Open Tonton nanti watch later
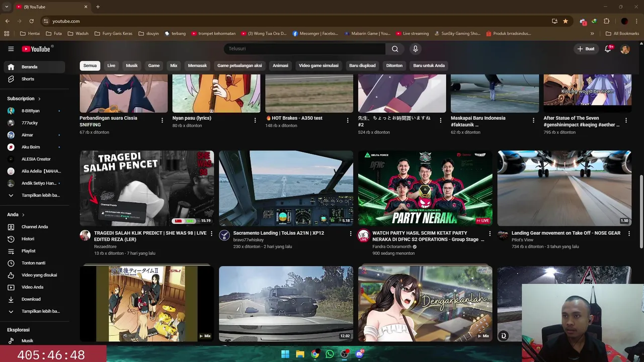This screenshot has width=644, height=362. click(34, 263)
